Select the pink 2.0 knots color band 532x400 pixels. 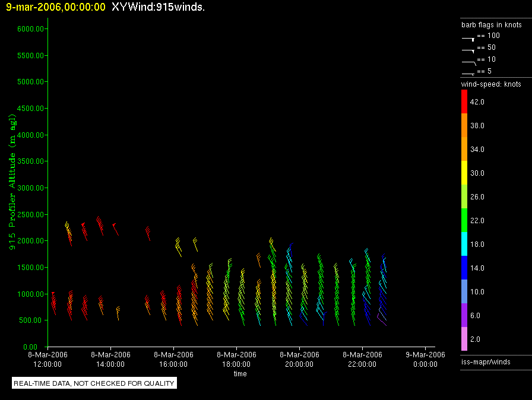tap(464, 339)
